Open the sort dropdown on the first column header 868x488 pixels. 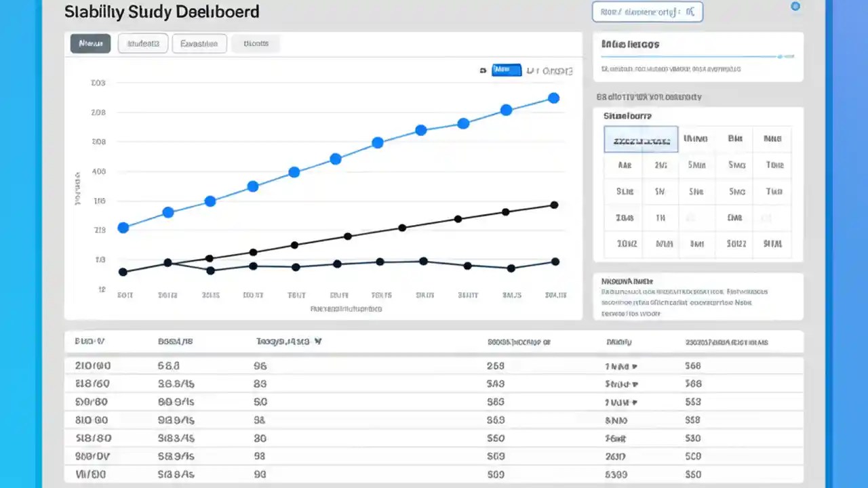[90, 342]
